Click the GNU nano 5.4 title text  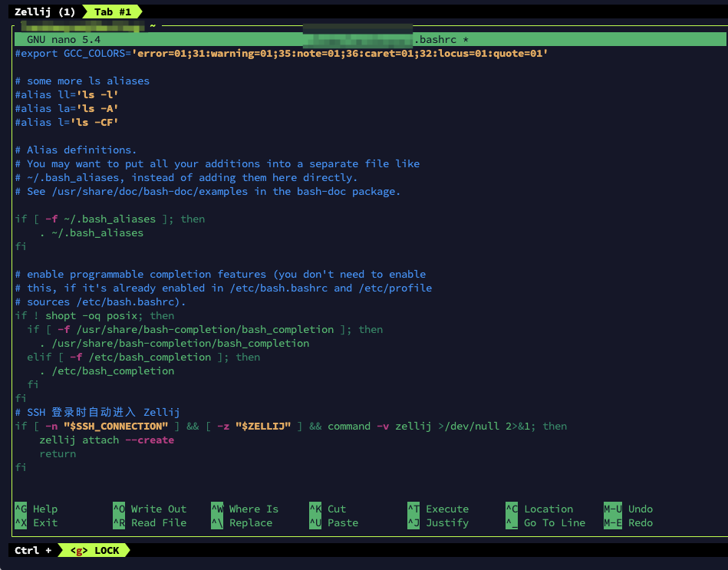64,39
